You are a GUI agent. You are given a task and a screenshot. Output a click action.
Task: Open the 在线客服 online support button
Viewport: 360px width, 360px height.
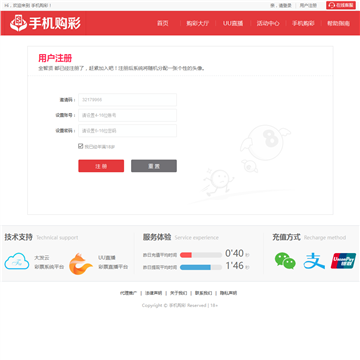coord(341,5)
